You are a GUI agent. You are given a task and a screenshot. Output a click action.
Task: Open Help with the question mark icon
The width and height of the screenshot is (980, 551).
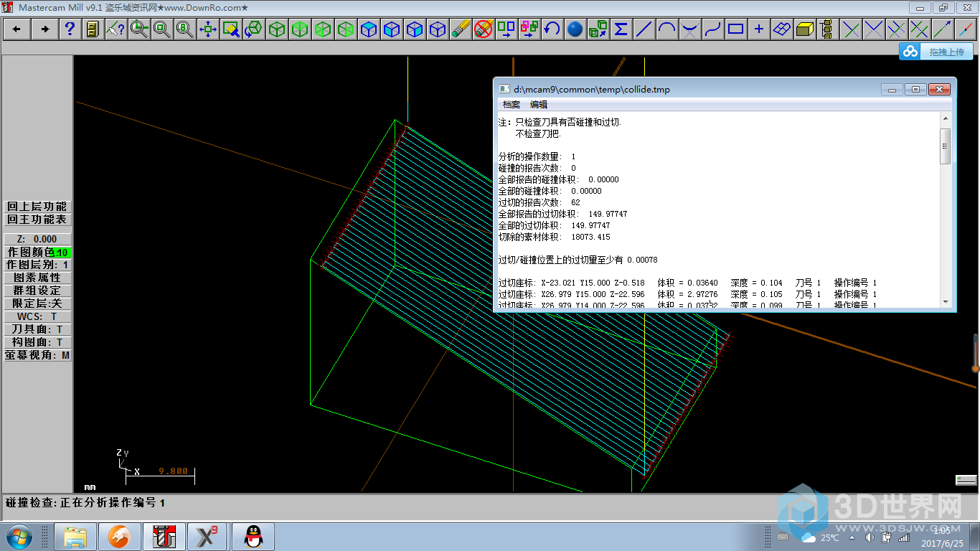(70, 29)
